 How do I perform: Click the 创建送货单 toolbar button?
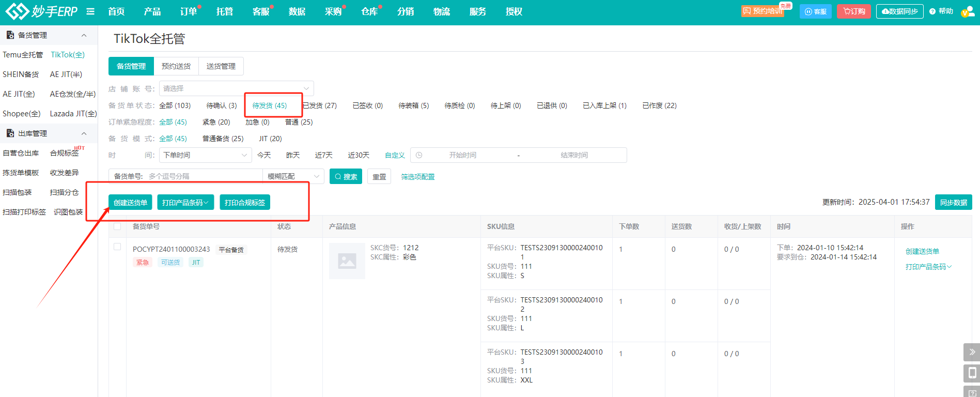click(x=130, y=202)
